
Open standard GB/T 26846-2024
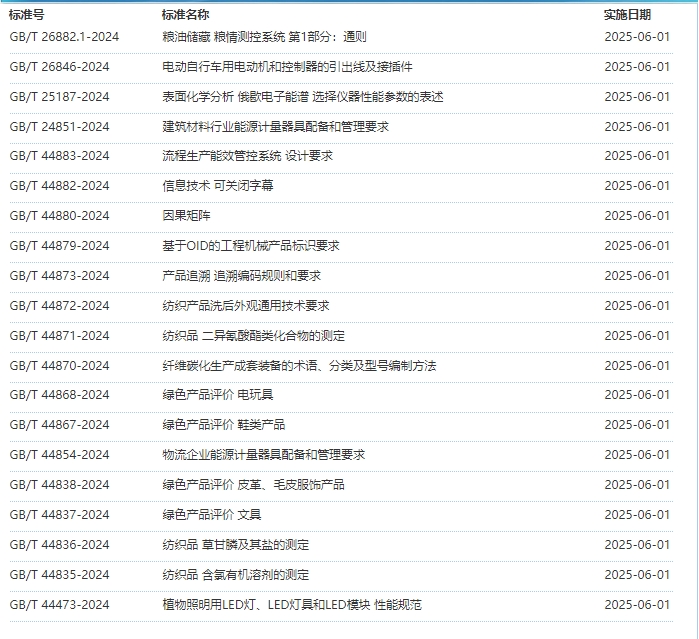click(59, 67)
